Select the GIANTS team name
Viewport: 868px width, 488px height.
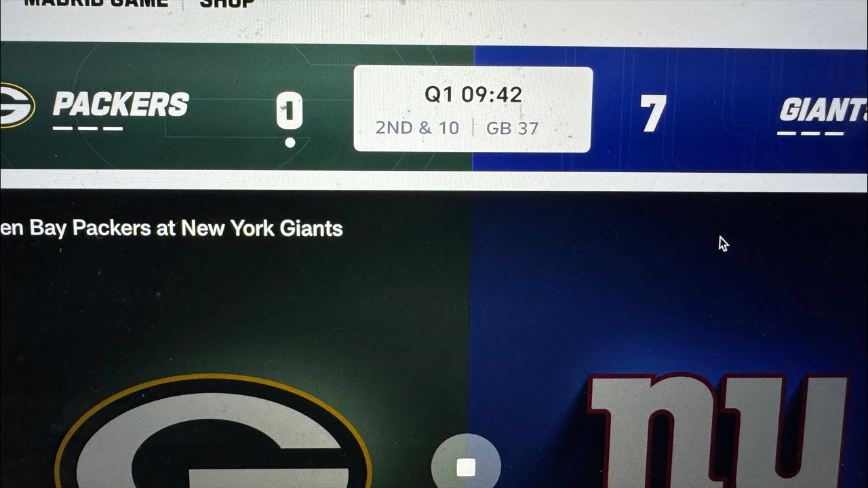point(823,109)
